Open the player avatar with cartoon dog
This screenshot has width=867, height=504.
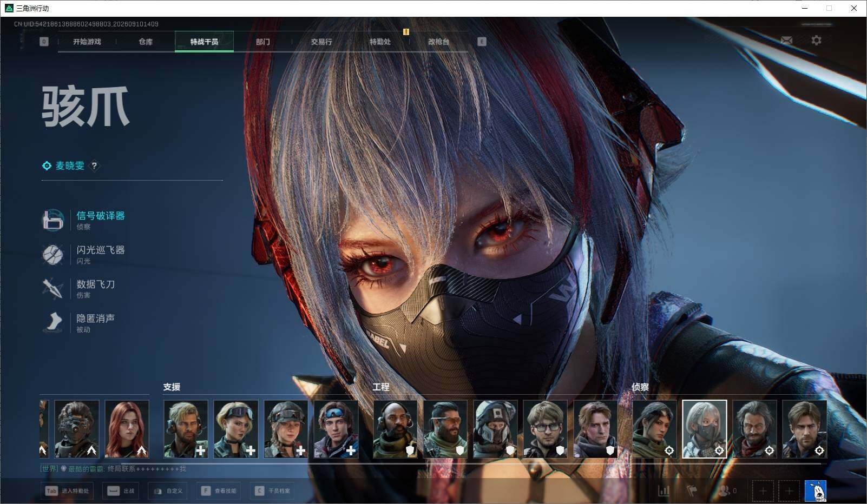coord(816,490)
